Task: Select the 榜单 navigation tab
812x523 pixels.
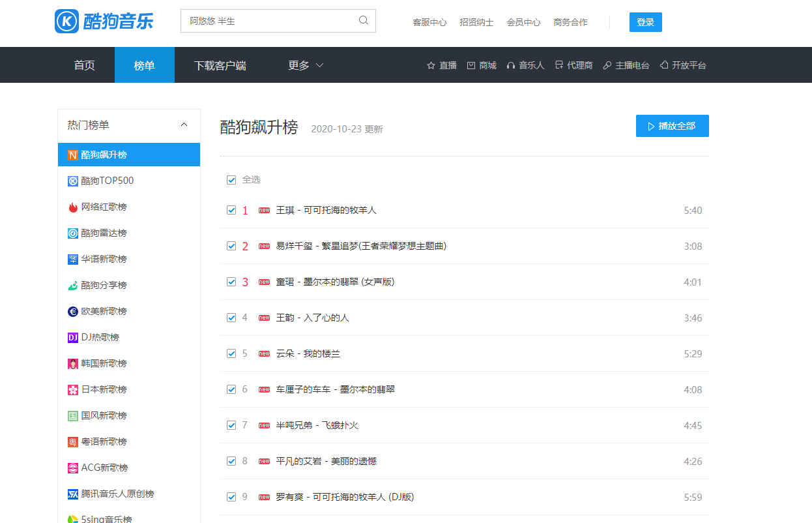Action: pyautogui.click(x=144, y=65)
